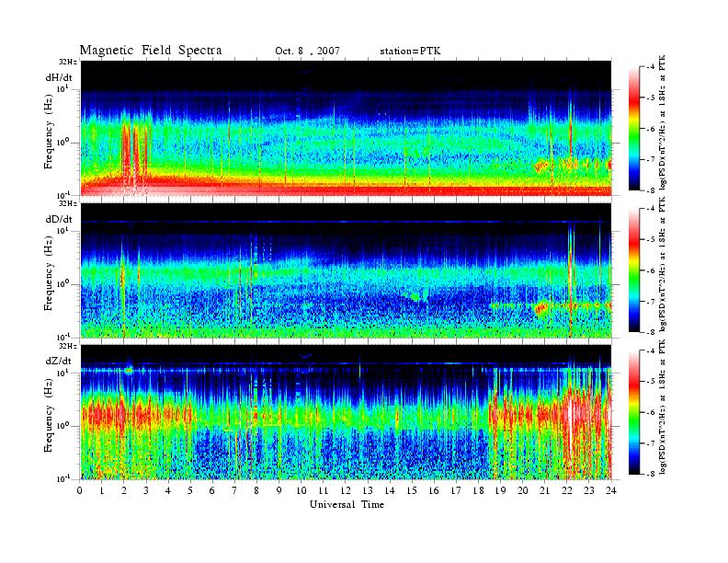Click the log(PSD) label beside dZ/dt colorbar
The image size is (728, 563).
[x=663, y=407]
